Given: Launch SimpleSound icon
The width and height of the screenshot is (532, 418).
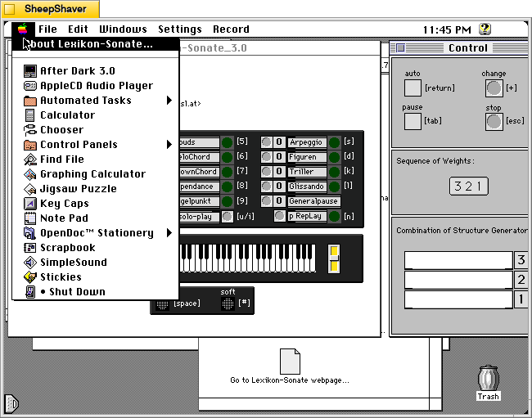Looking at the screenshot, I should click(x=29, y=263).
